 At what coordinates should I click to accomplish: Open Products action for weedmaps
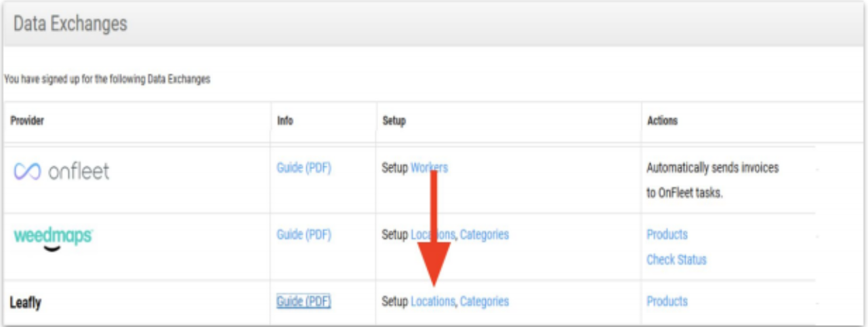coord(667,235)
